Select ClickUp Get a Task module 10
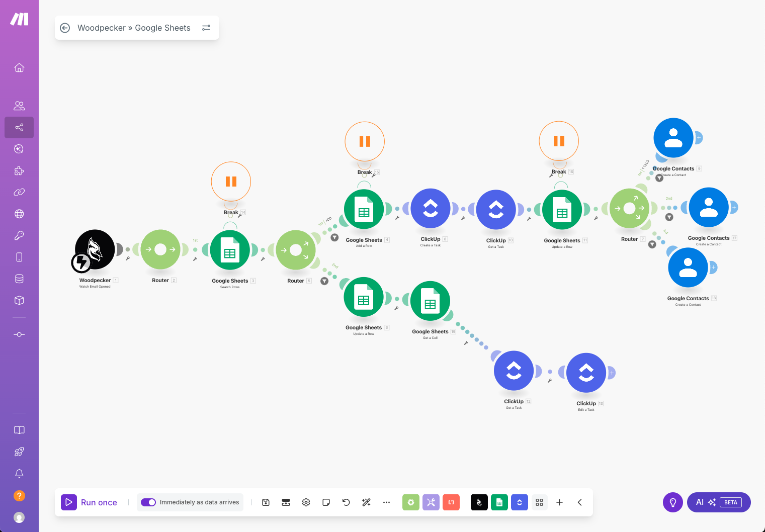The width and height of the screenshot is (765, 532). pyautogui.click(x=496, y=210)
